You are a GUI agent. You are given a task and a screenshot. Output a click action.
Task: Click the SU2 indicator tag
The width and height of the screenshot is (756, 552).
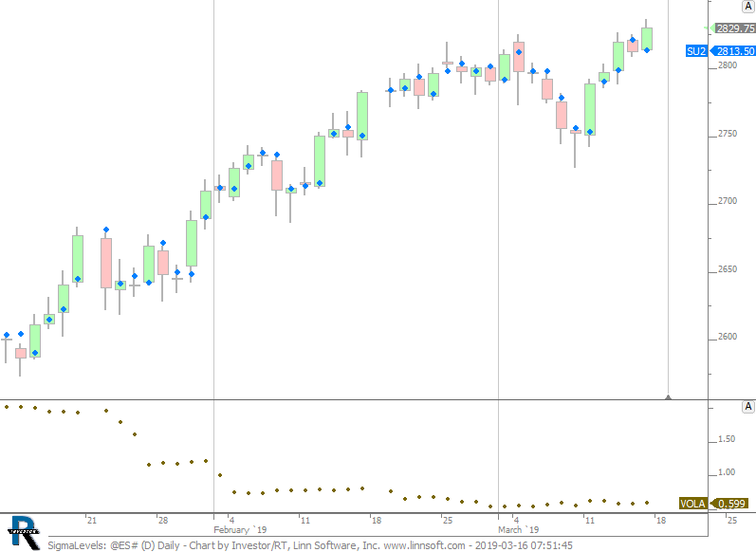[x=695, y=51]
